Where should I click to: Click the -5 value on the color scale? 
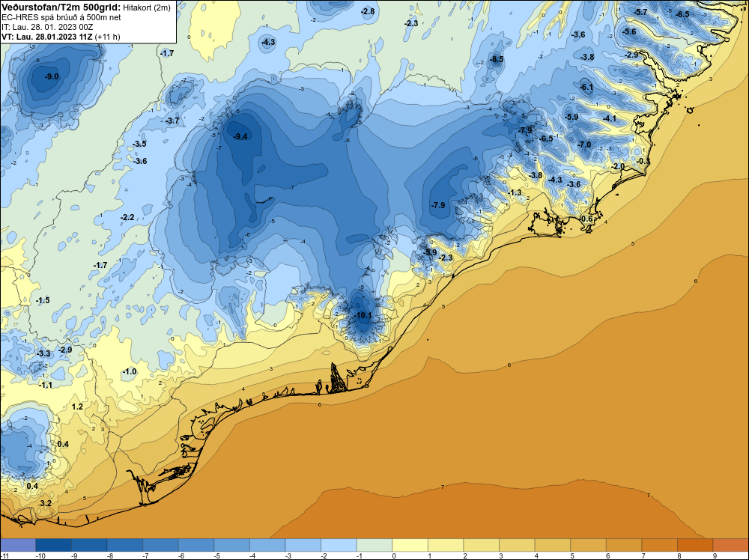tap(217, 556)
